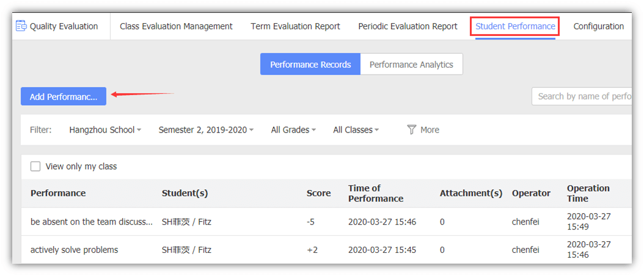
Task: Open More filter options
Action: [430, 129]
